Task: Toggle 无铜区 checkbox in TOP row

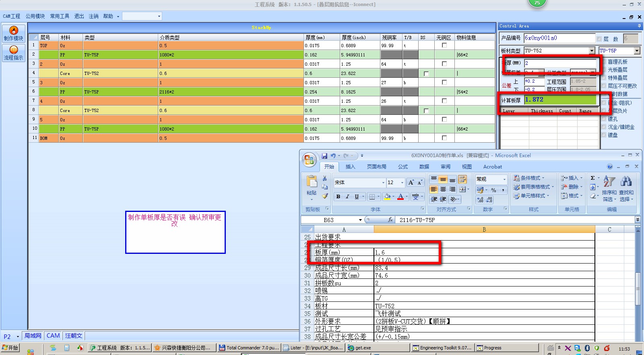Action: [444, 46]
